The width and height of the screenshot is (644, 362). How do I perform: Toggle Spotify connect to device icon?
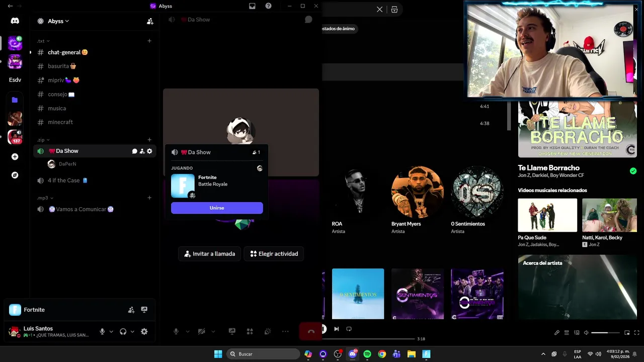coord(577,333)
